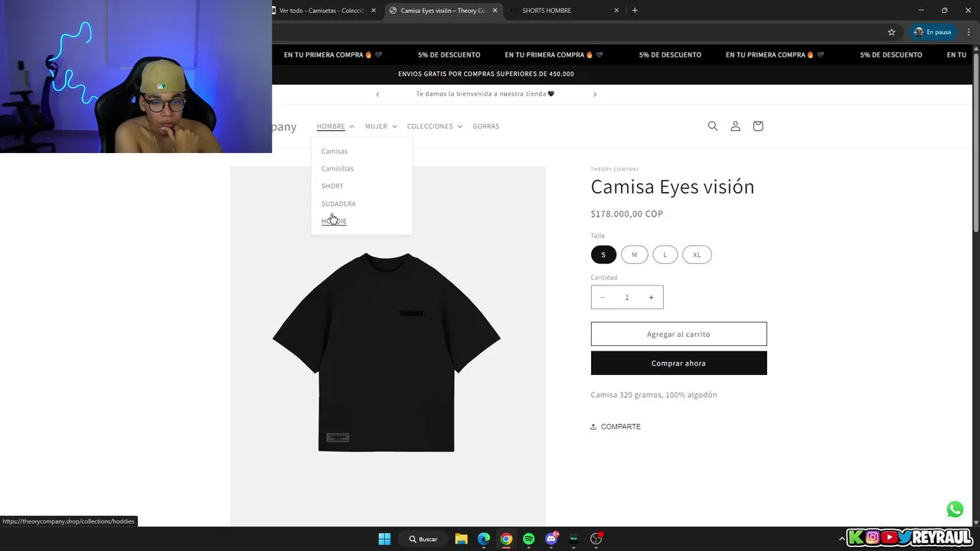Choose SUDADERA in HOMBRE submenu
The image size is (980, 551).
338,204
